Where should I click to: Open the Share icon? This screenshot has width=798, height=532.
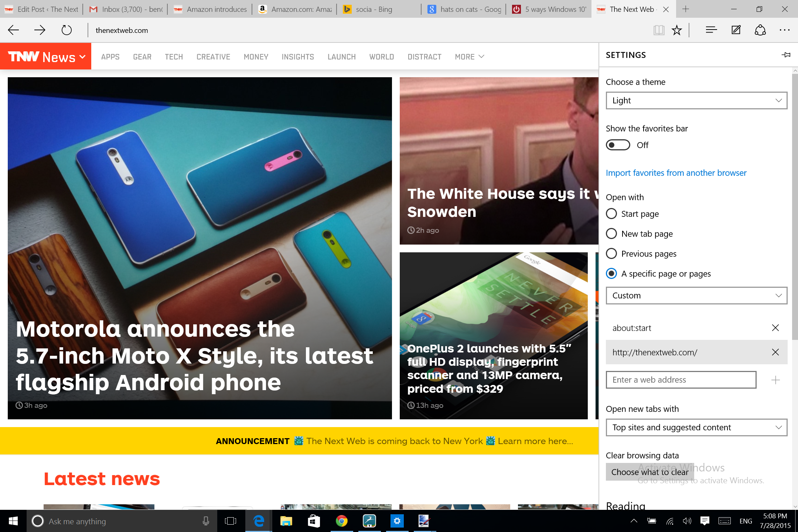[760, 30]
